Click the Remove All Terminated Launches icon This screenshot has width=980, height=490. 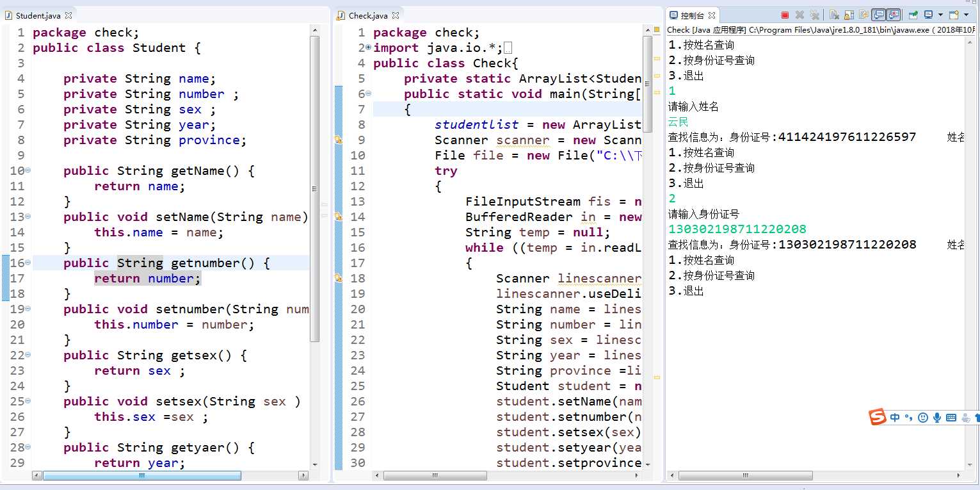(815, 15)
